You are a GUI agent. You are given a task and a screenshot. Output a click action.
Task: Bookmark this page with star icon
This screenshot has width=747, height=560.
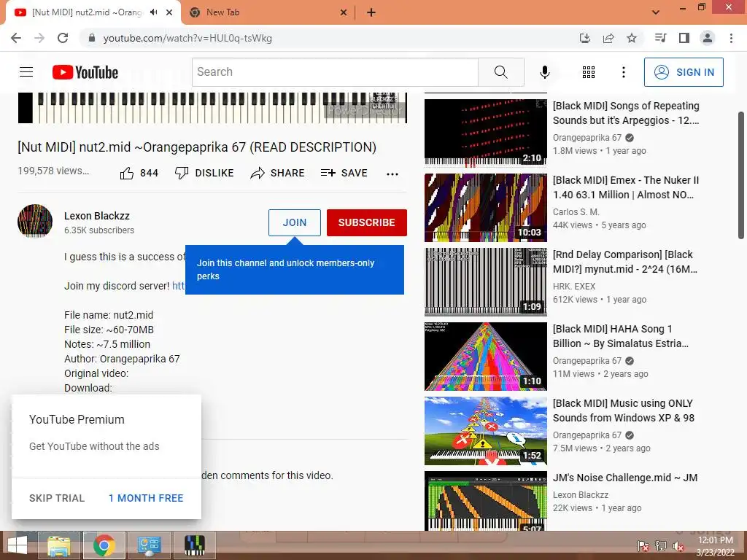[632, 38]
